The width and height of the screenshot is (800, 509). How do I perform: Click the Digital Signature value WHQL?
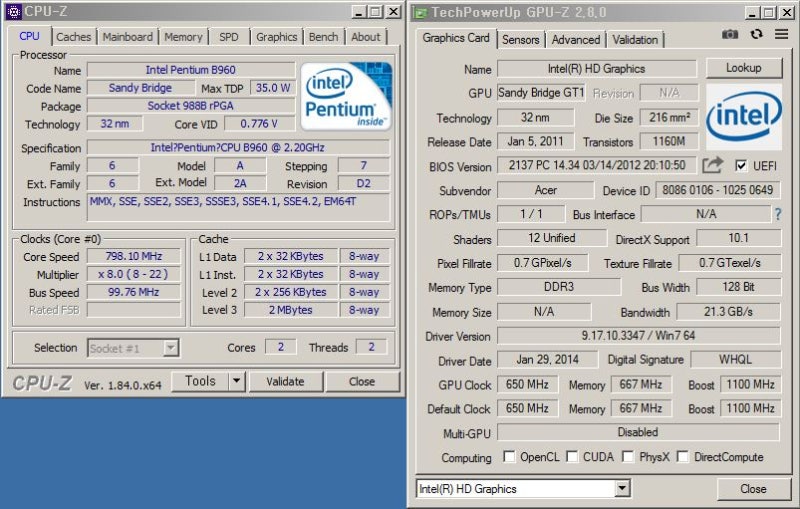(735, 360)
